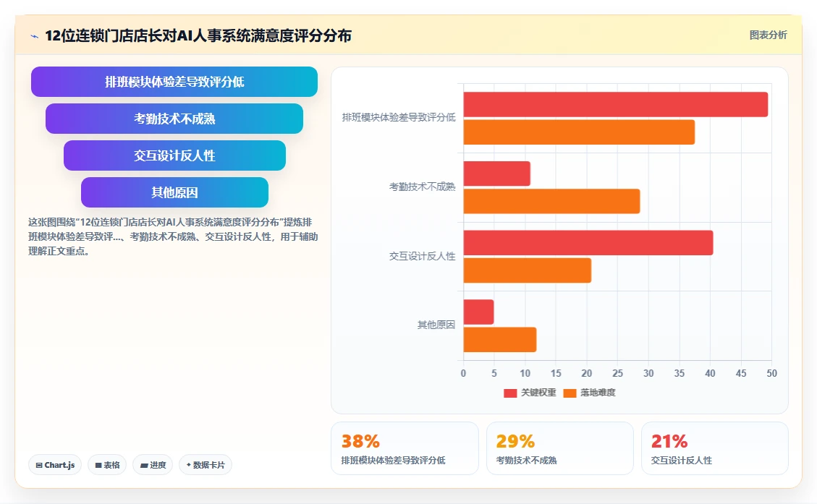Click the description paragraph under the funnel
The height and width of the screenshot is (504, 817).
point(173,236)
